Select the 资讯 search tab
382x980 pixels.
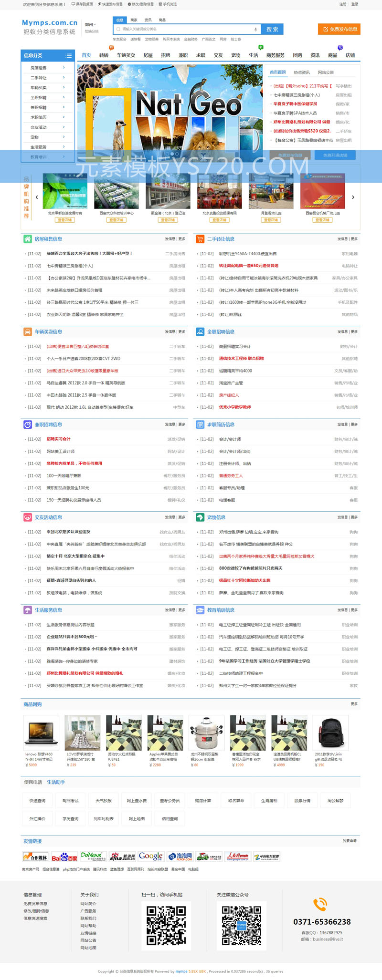(148, 20)
